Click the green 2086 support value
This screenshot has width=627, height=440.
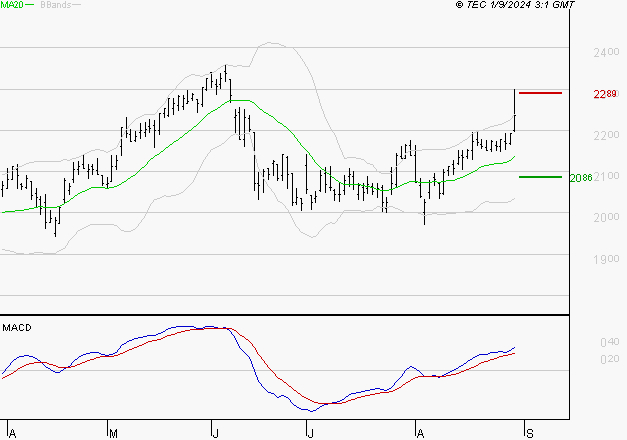(x=581, y=178)
